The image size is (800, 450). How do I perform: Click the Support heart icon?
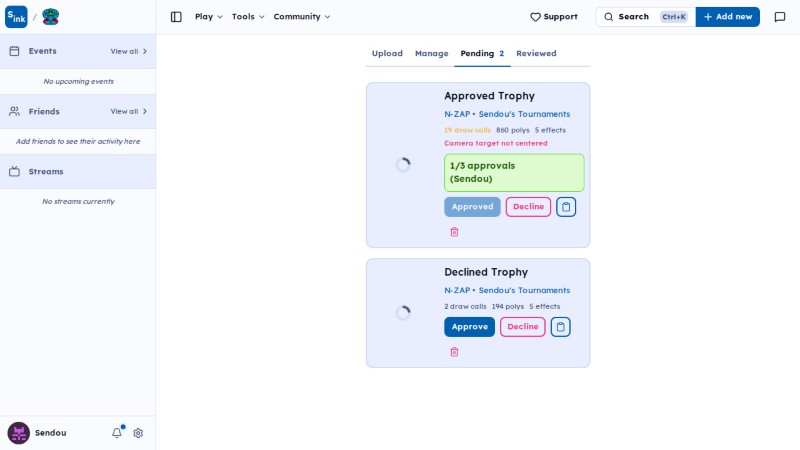tap(535, 17)
